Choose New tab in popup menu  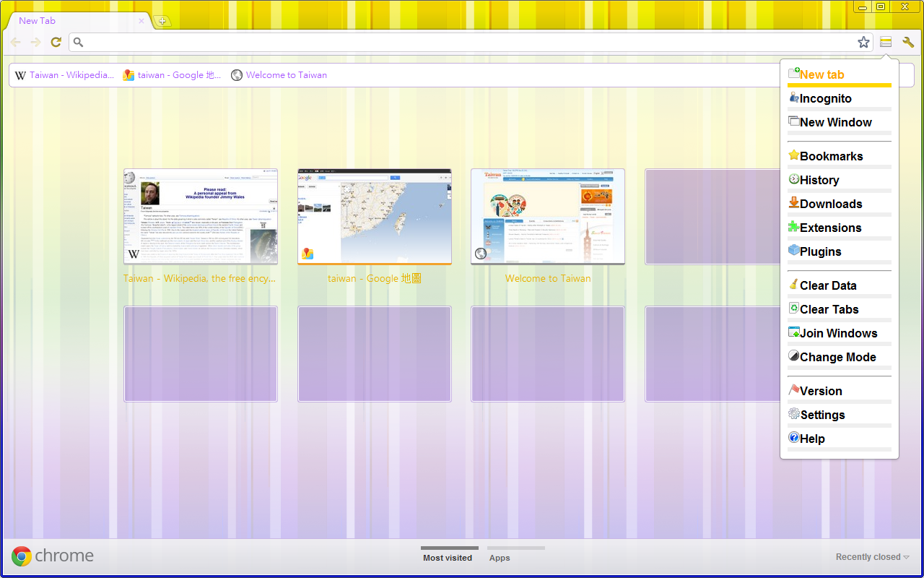click(x=840, y=75)
